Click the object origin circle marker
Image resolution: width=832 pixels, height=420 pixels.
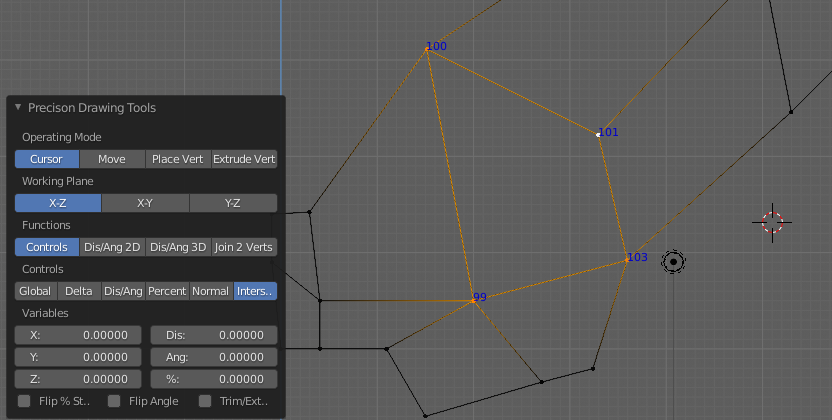pyautogui.click(x=674, y=262)
